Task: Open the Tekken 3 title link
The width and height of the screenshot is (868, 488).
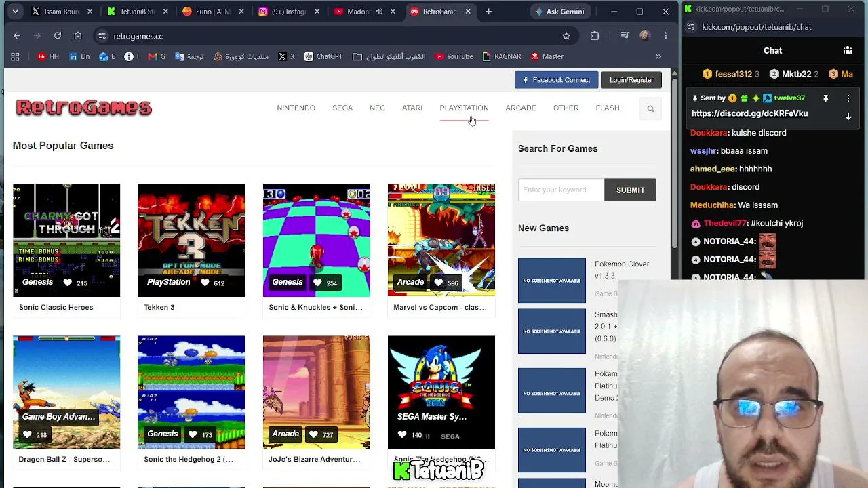Action: (x=159, y=308)
